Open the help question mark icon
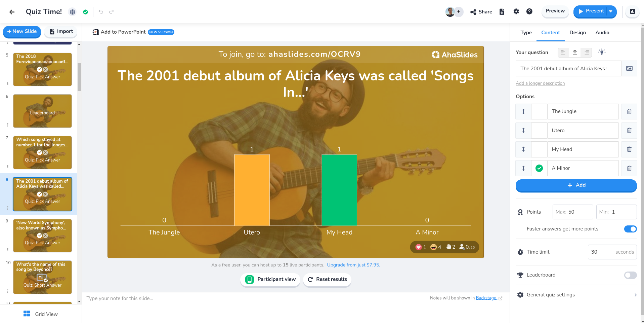 [x=529, y=11]
